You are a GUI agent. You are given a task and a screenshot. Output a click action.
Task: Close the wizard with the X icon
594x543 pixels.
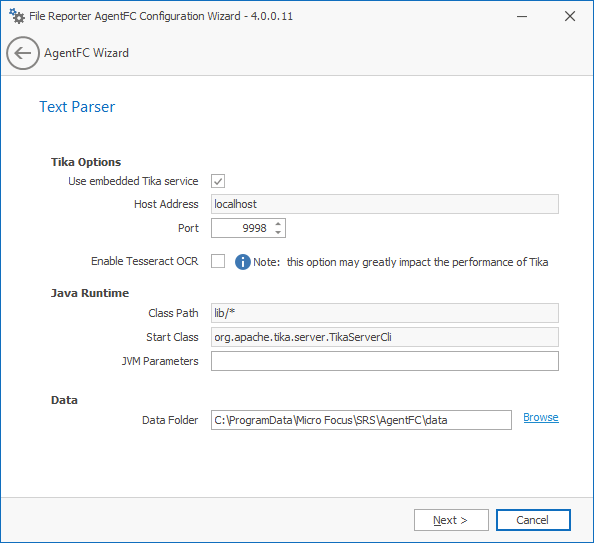[570, 16]
